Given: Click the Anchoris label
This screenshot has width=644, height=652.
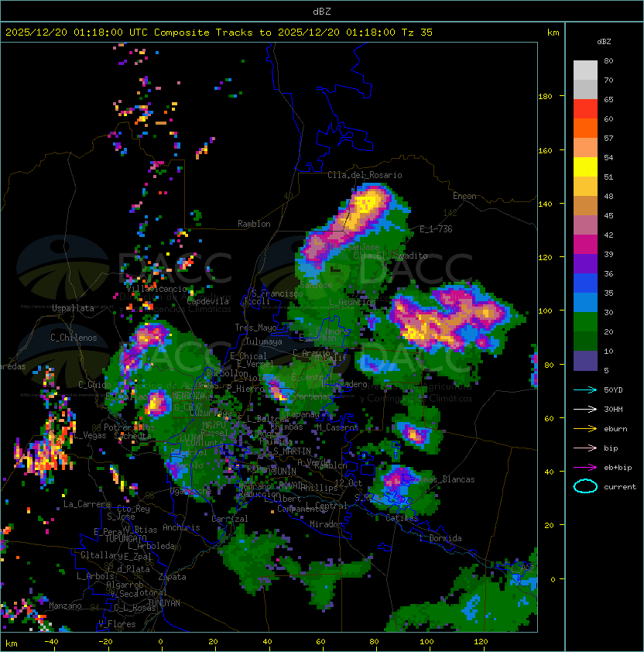Looking at the screenshot, I should [181, 527].
